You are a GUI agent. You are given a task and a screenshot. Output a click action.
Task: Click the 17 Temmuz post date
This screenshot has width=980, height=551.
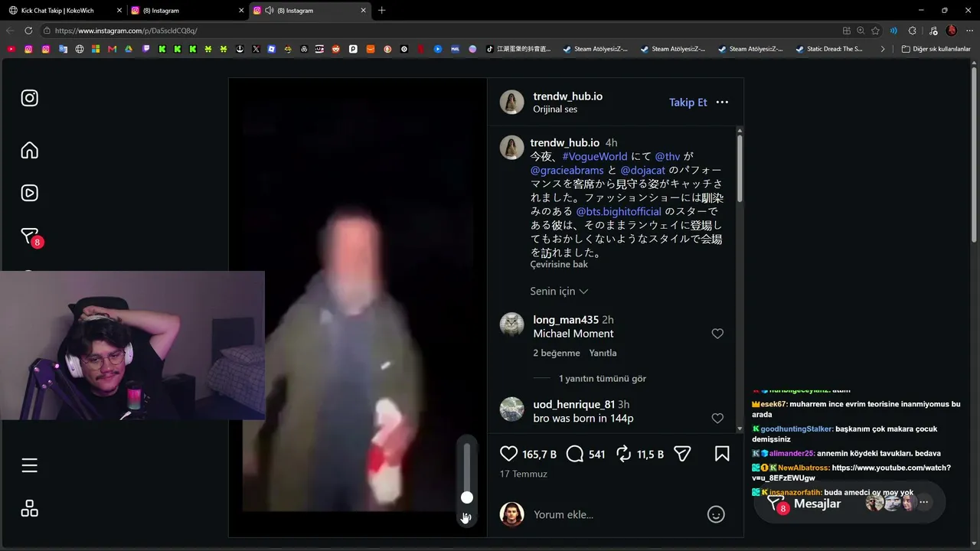tap(524, 474)
